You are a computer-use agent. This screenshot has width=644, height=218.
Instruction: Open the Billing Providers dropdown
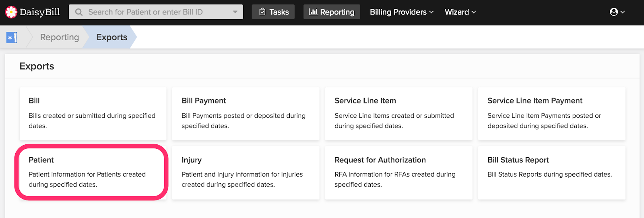402,12
